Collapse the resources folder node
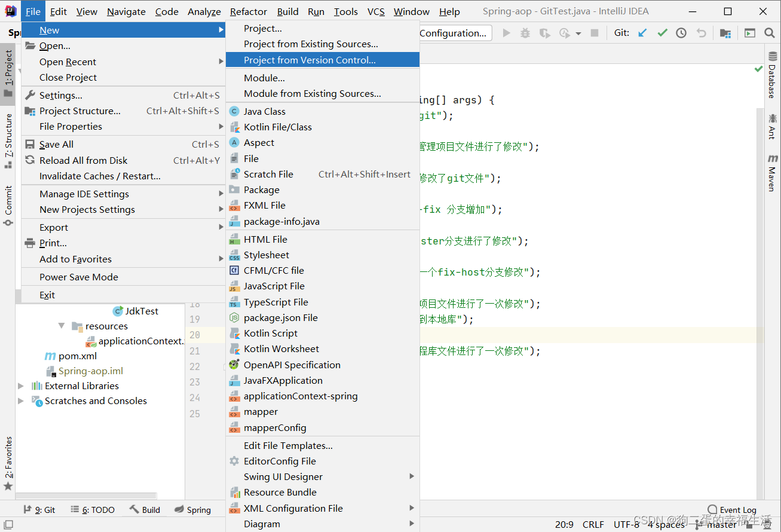The image size is (781, 532). 62,326
